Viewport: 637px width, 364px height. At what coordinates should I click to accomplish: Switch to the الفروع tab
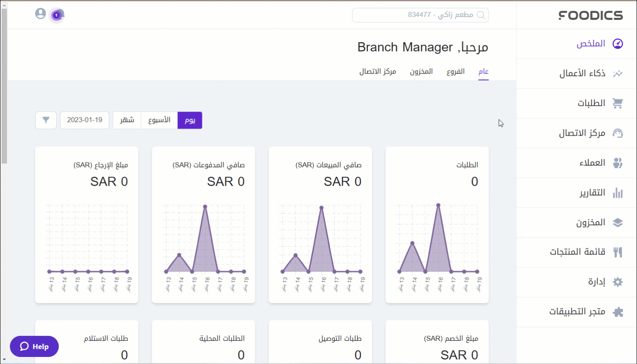pyautogui.click(x=455, y=71)
